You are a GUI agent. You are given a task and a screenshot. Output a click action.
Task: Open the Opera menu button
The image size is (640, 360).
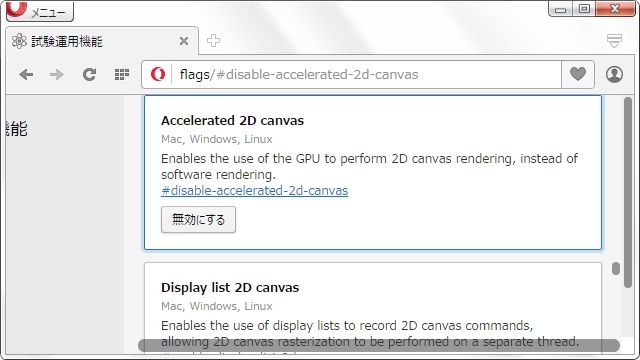(x=40, y=11)
